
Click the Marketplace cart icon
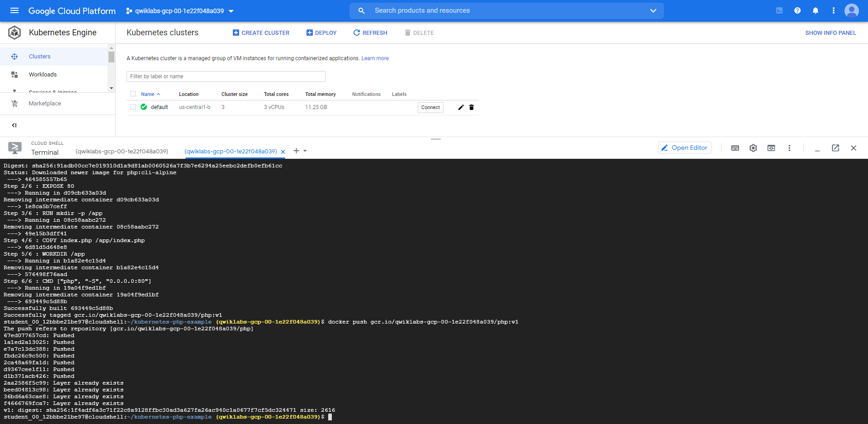[x=14, y=104]
